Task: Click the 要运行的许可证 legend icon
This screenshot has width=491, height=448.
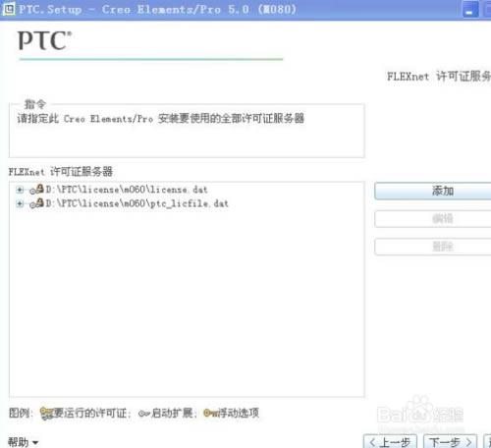Action: [46, 414]
